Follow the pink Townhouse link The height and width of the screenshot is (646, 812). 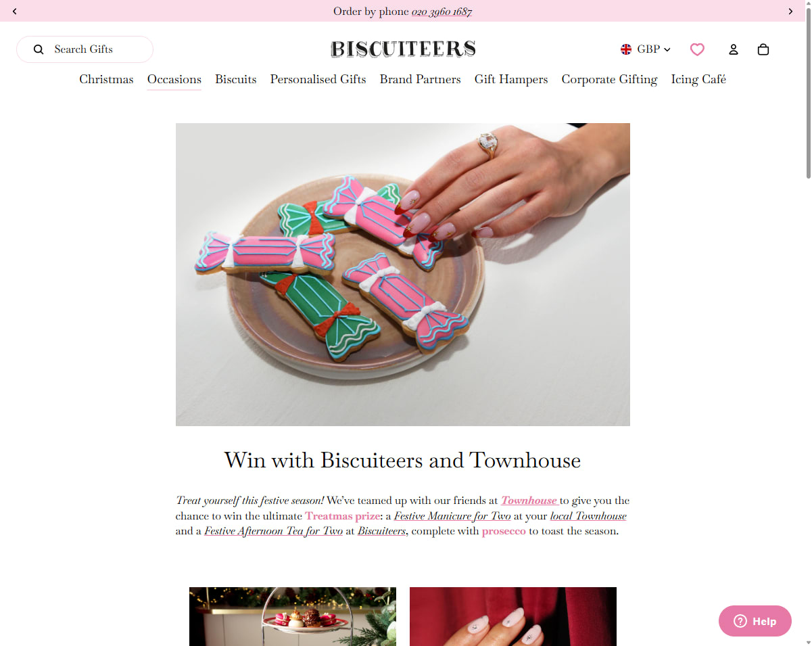click(x=529, y=501)
